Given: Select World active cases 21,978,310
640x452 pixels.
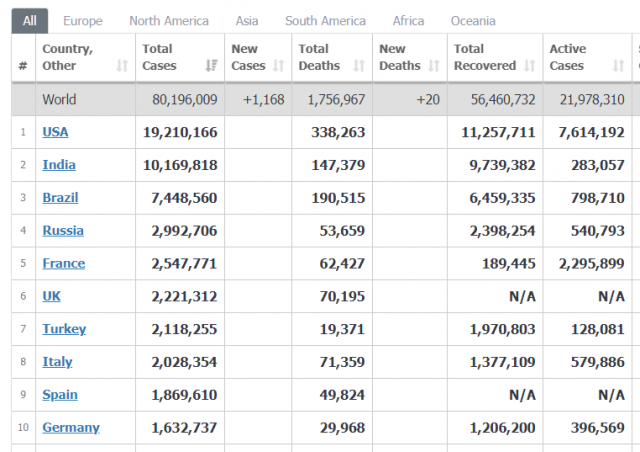Looking at the screenshot, I should tap(592, 99).
